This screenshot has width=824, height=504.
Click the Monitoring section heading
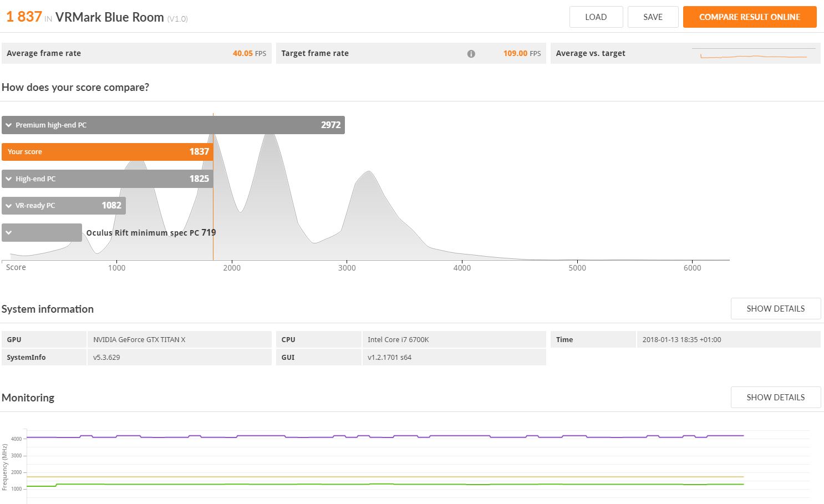pos(28,398)
